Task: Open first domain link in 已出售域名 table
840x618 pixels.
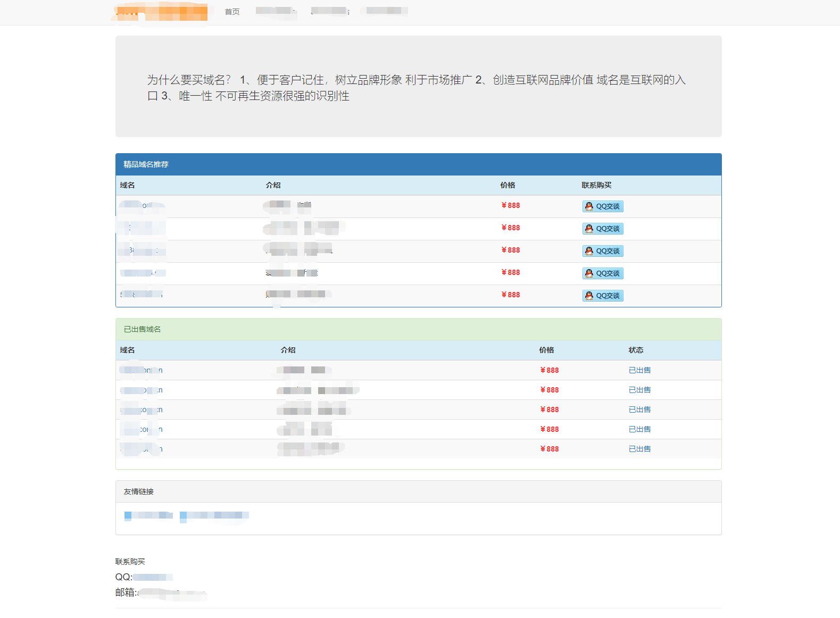Action: click(141, 370)
